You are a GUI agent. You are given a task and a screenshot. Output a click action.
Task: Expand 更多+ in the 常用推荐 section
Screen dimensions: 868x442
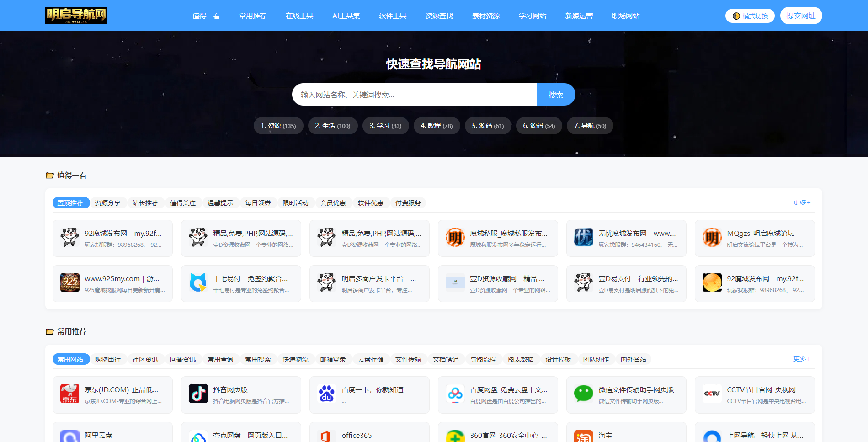802,359
